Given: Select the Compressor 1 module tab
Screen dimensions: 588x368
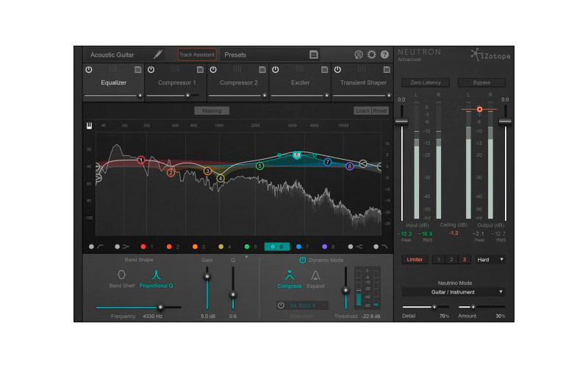Looking at the screenshot, I should point(176,82).
